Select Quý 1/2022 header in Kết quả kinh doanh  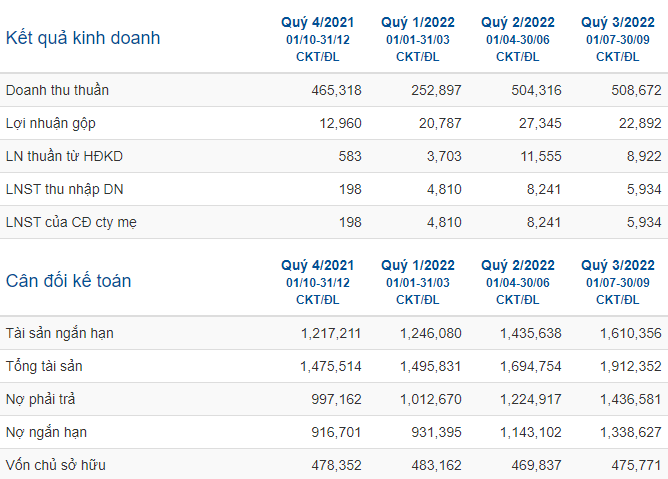pyautogui.click(x=418, y=22)
